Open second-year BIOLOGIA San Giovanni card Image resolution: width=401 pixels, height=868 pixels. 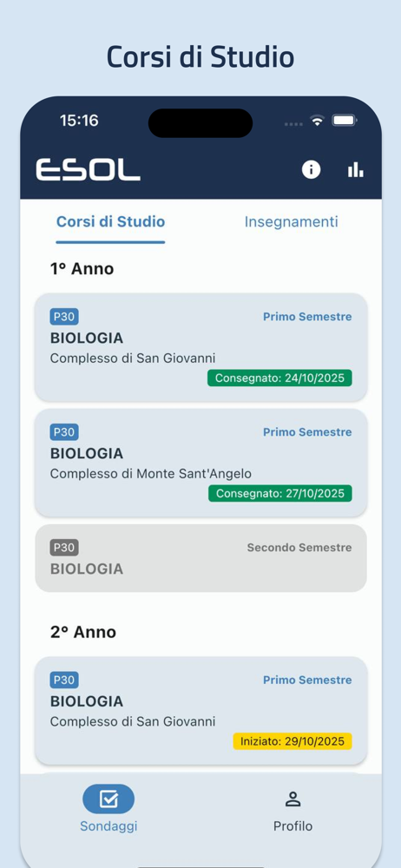point(201,711)
